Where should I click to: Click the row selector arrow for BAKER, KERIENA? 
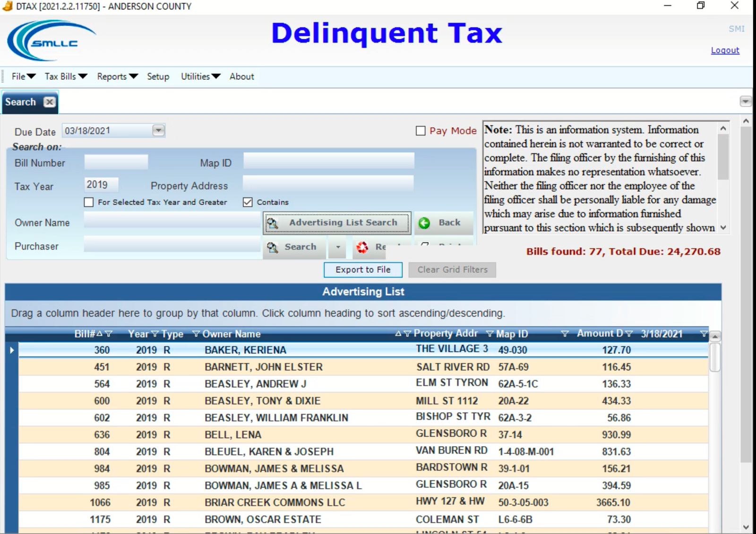[x=12, y=350]
